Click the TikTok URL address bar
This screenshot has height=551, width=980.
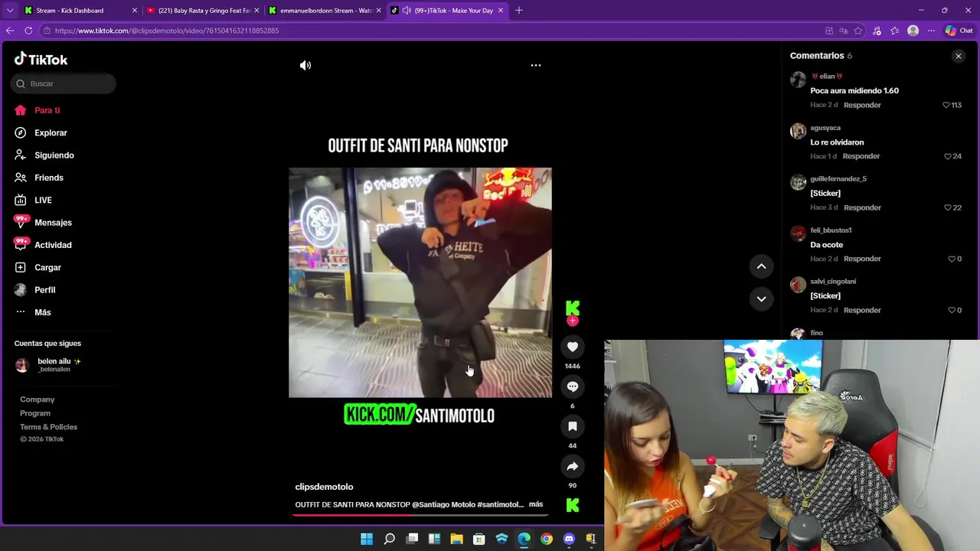click(x=429, y=31)
